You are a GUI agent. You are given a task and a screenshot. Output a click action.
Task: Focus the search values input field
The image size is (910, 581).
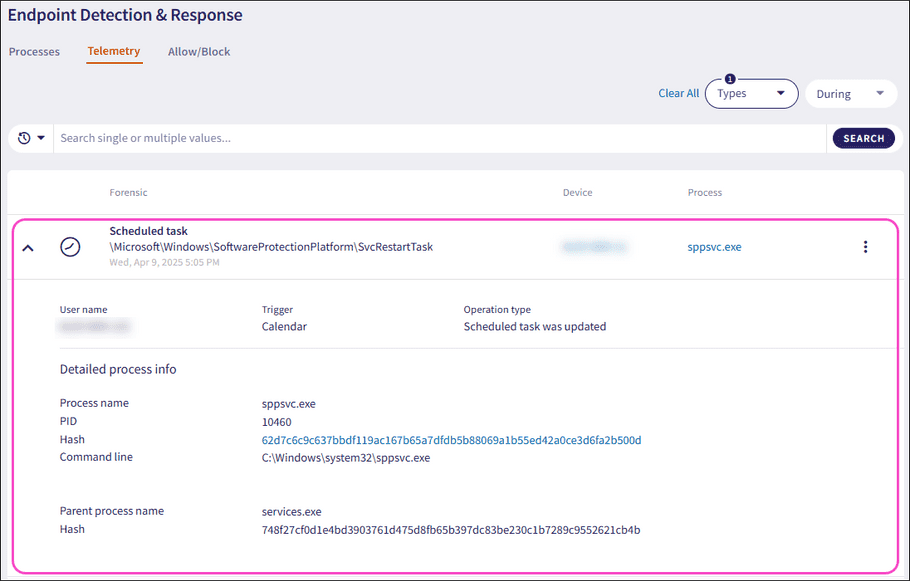tap(440, 138)
